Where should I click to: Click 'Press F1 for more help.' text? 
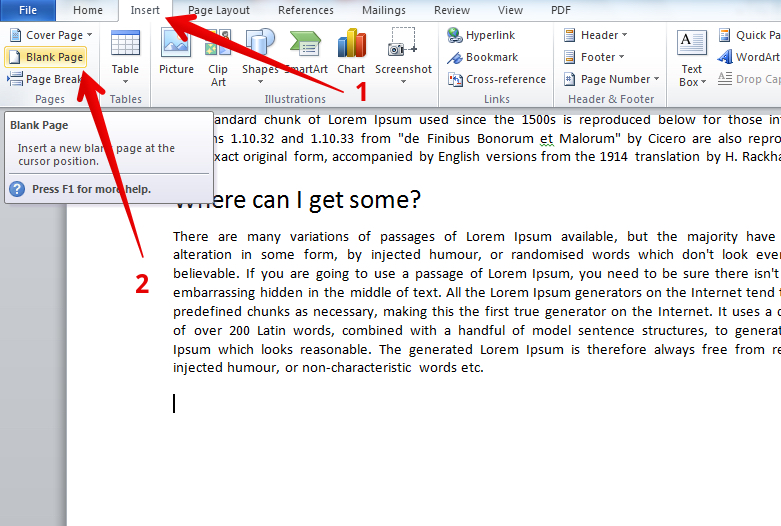pyautogui.click(x=92, y=189)
